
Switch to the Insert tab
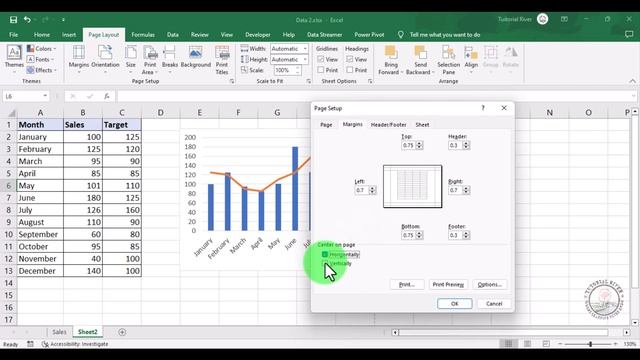click(69, 35)
